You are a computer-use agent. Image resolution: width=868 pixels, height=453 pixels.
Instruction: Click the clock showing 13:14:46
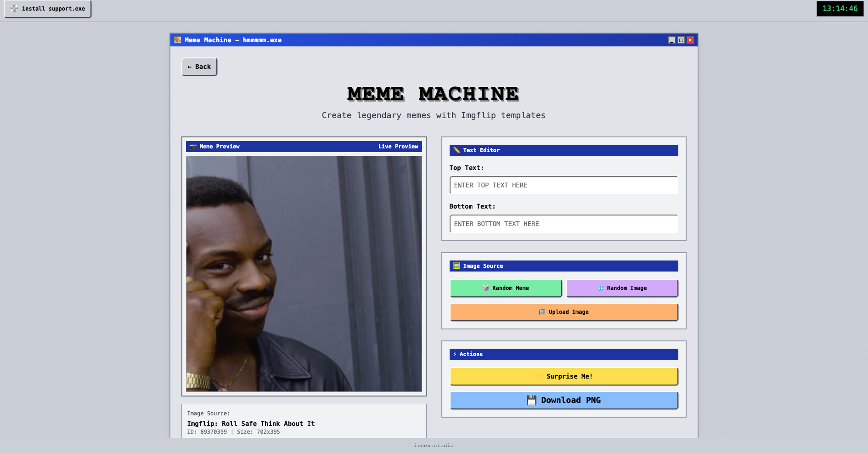click(x=840, y=9)
